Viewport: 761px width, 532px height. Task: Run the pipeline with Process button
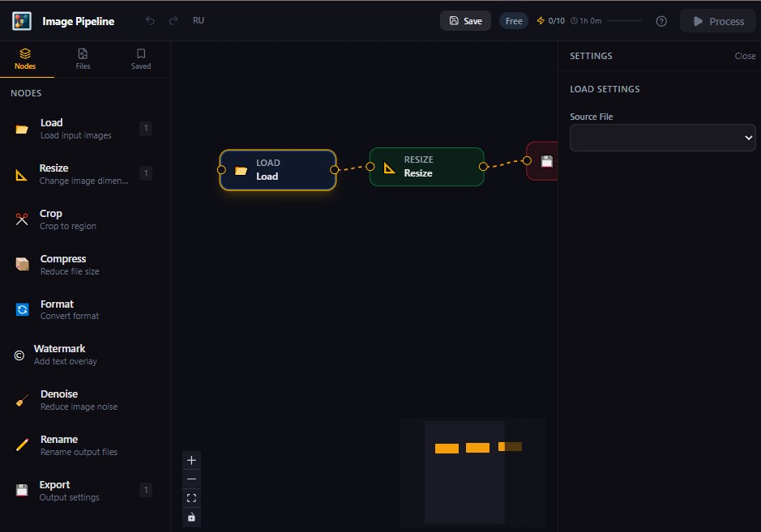coord(718,21)
